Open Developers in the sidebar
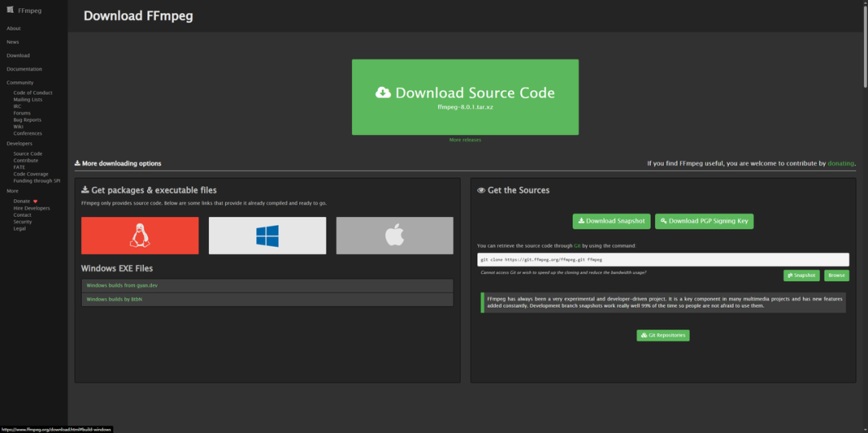 [19, 143]
